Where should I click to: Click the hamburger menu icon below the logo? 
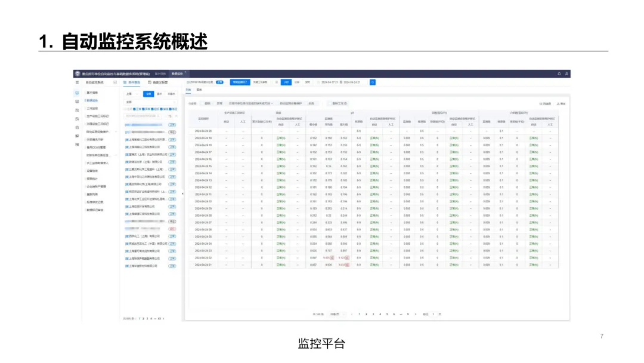[x=77, y=82]
